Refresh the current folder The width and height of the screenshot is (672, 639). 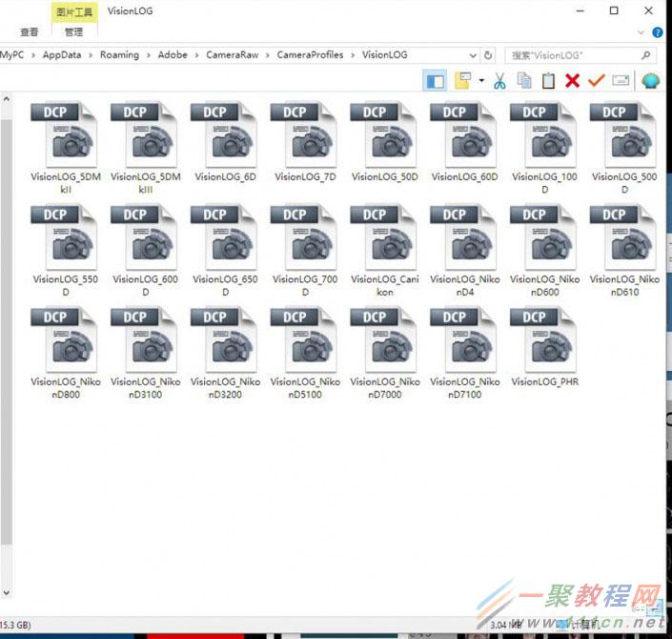[488, 55]
